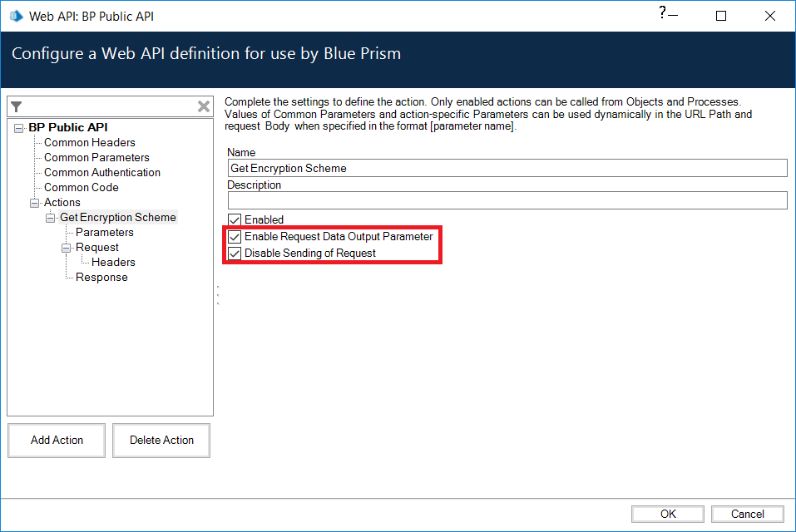Select the Parameters tree item
Screen dimensions: 796x532
pos(104,233)
